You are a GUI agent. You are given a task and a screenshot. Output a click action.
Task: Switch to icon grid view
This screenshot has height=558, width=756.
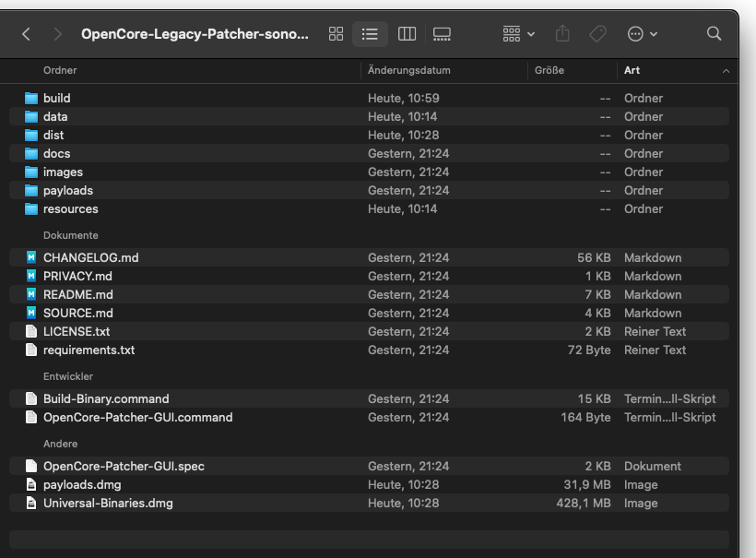coord(337,34)
